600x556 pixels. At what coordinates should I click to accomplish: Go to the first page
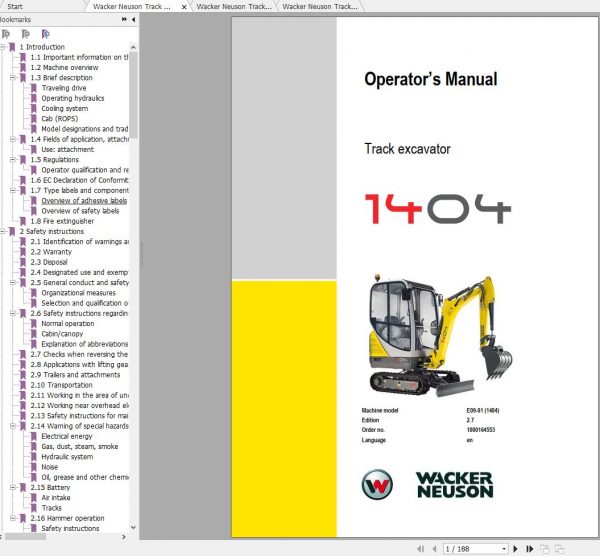(x=421, y=549)
